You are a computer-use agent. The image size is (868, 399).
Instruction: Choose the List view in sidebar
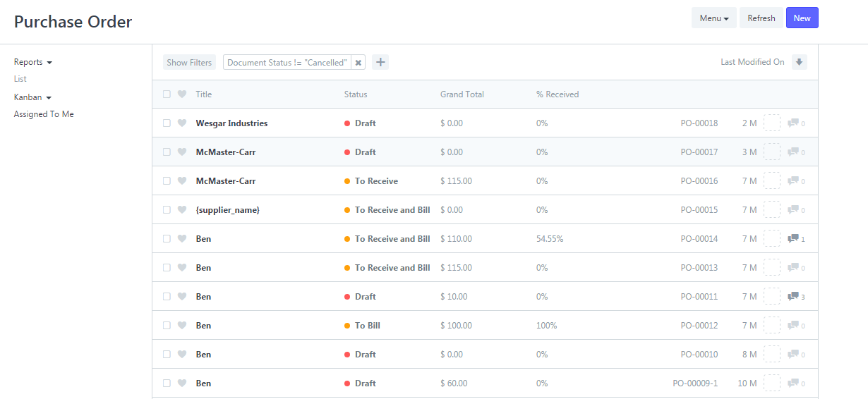[x=20, y=79]
